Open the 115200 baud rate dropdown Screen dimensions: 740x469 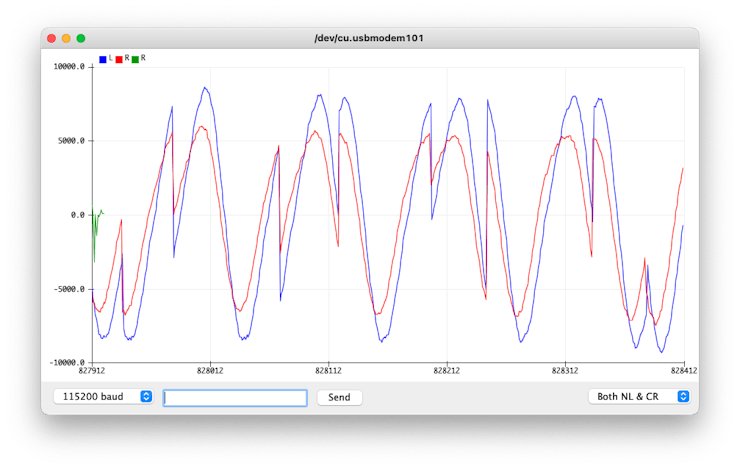pos(103,397)
